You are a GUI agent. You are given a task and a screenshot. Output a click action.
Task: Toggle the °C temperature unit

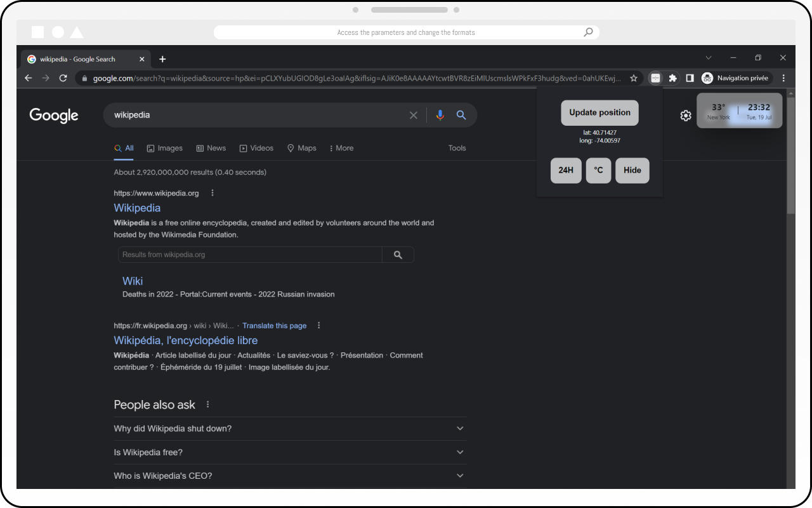(598, 170)
